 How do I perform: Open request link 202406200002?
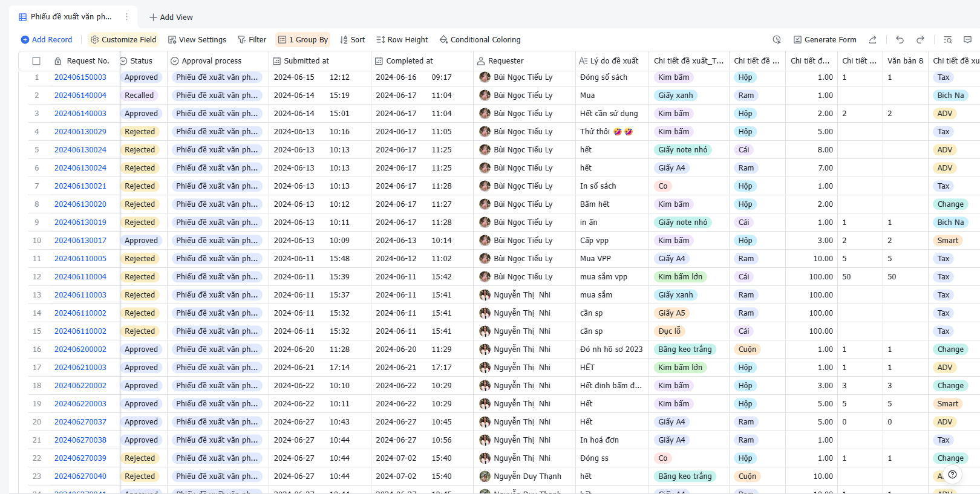(x=80, y=349)
